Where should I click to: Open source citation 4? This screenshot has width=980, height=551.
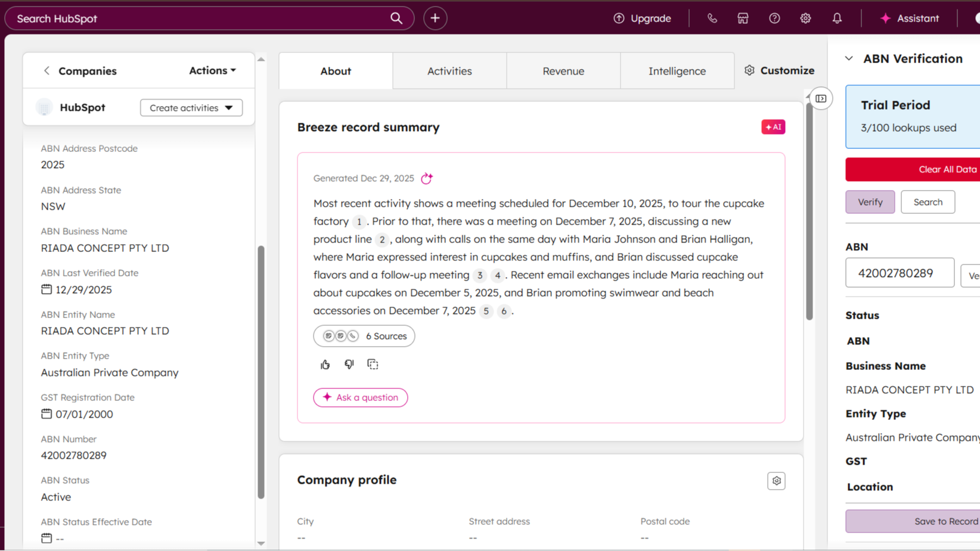coord(497,275)
